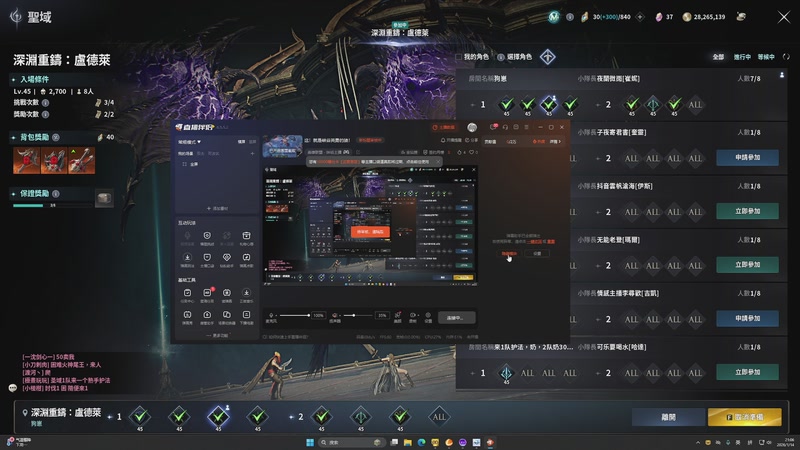Viewport: 800px width, 450px height.
Task: Click 離開 to leave the room
Action: (668, 417)
